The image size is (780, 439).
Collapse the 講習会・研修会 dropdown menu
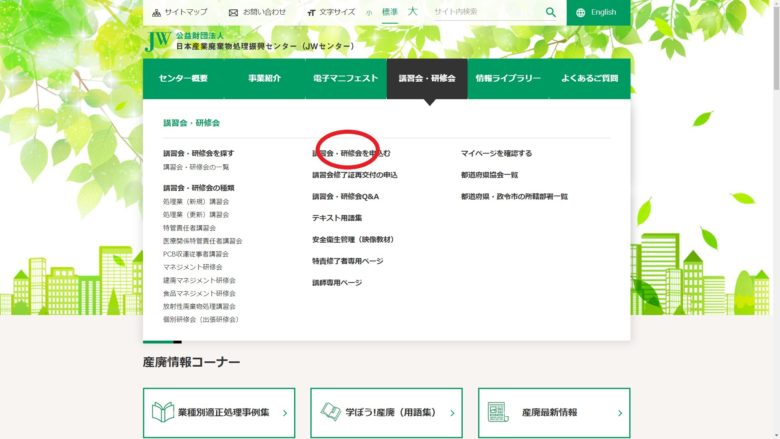pos(425,78)
